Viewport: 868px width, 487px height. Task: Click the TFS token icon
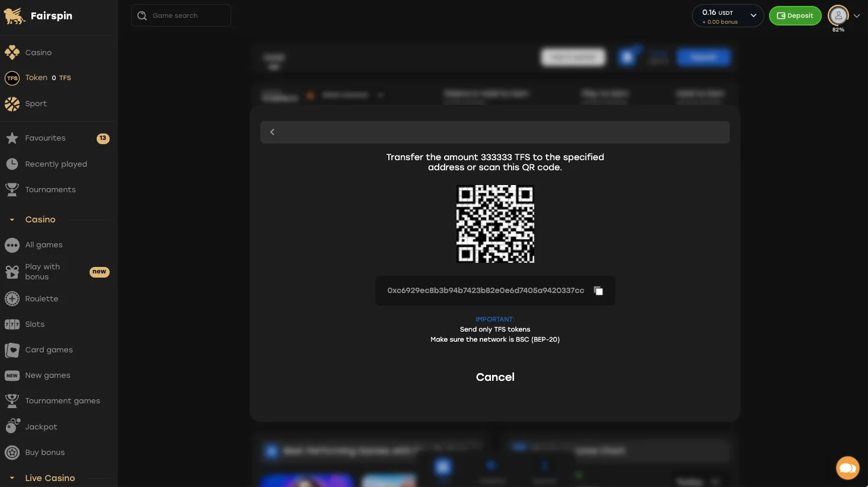tap(12, 78)
